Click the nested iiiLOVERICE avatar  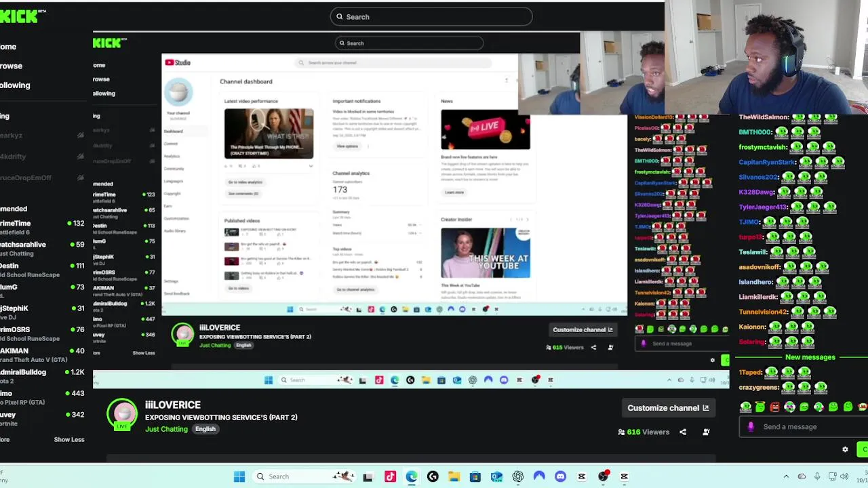[182, 335]
